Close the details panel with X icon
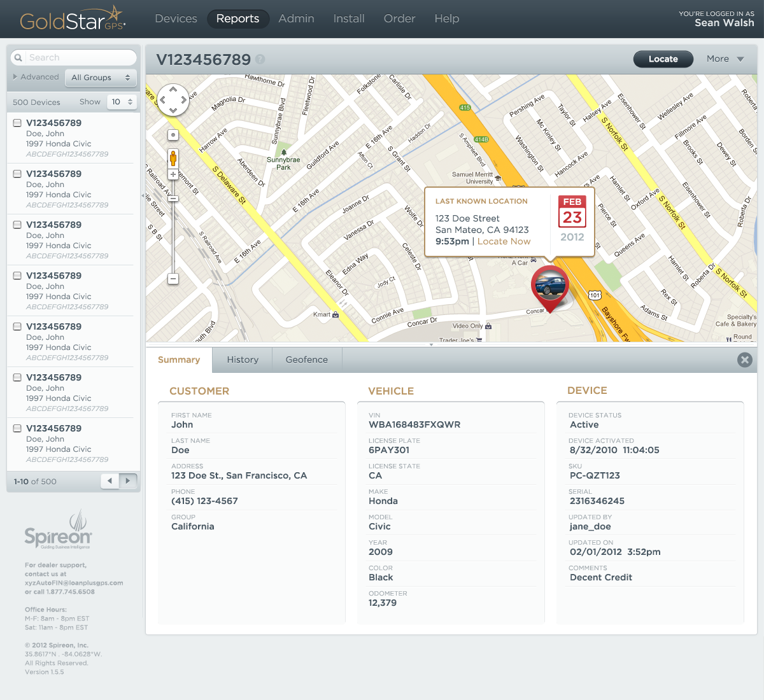This screenshot has height=700, width=764. tap(744, 360)
